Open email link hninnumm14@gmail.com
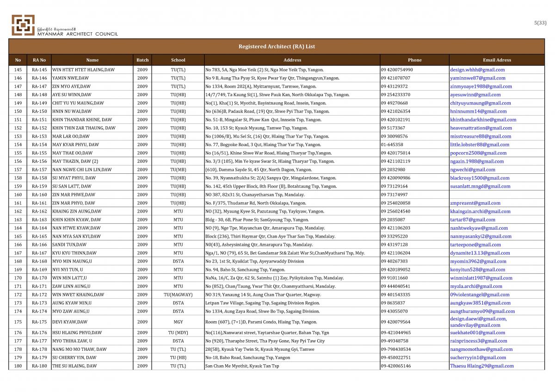Viewport: 555px width, 392px height. (x=478, y=111)
